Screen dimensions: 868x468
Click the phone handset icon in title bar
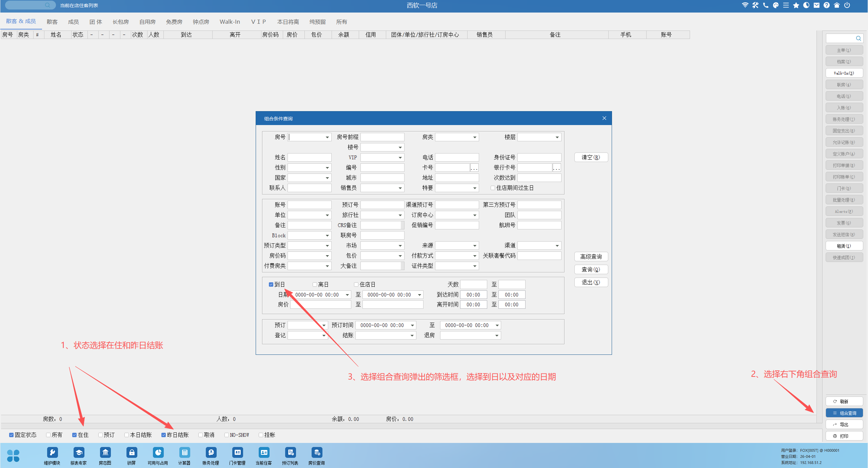[766, 5]
